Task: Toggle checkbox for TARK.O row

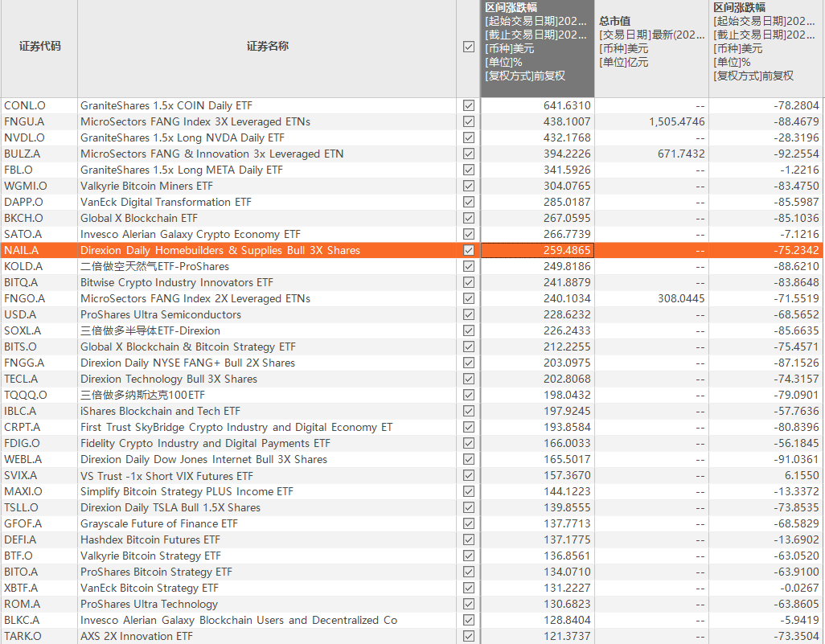Action: pos(469,636)
